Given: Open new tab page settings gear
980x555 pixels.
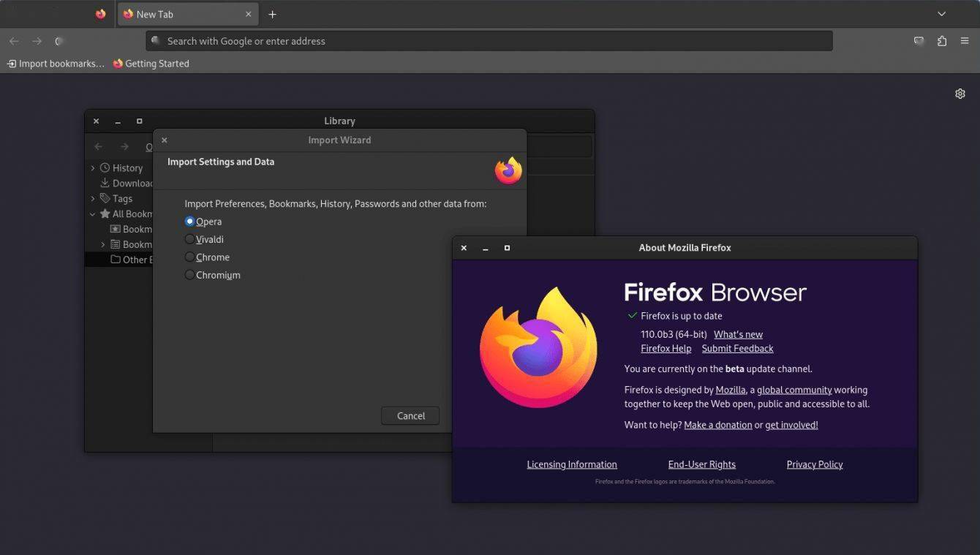Looking at the screenshot, I should 960,94.
